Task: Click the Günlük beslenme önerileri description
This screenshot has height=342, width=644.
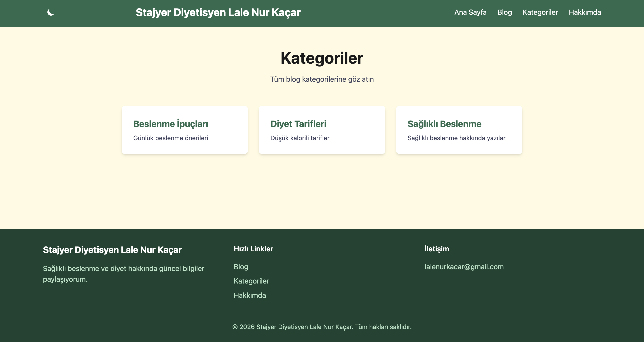Action: pos(171,138)
